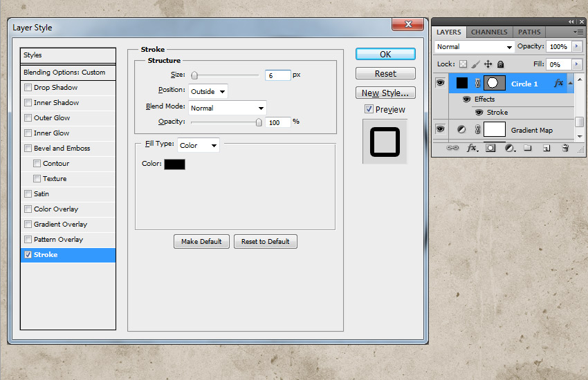Hide the Circle 1 layer
588x380 pixels.
(x=440, y=83)
